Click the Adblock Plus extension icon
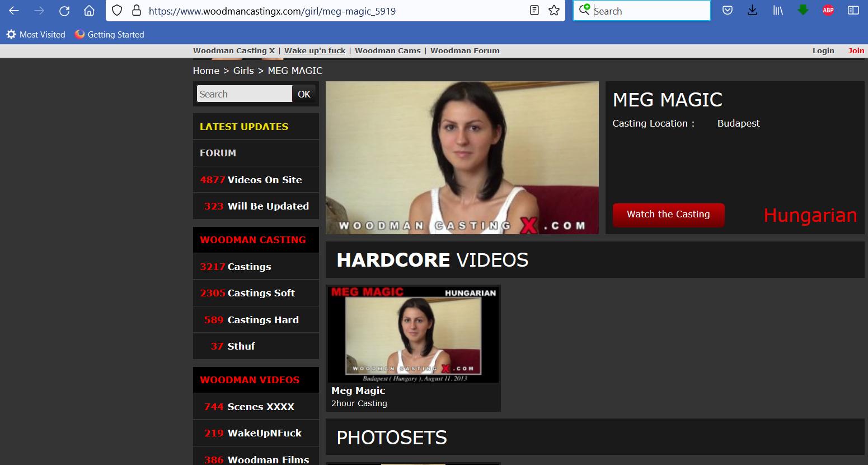This screenshot has height=465, width=868. click(x=828, y=11)
